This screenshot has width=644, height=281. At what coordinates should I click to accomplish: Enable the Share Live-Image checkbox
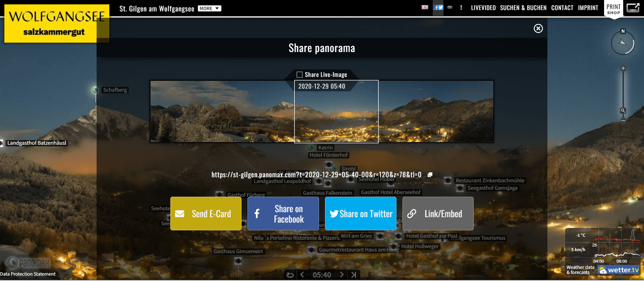coord(300,75)
